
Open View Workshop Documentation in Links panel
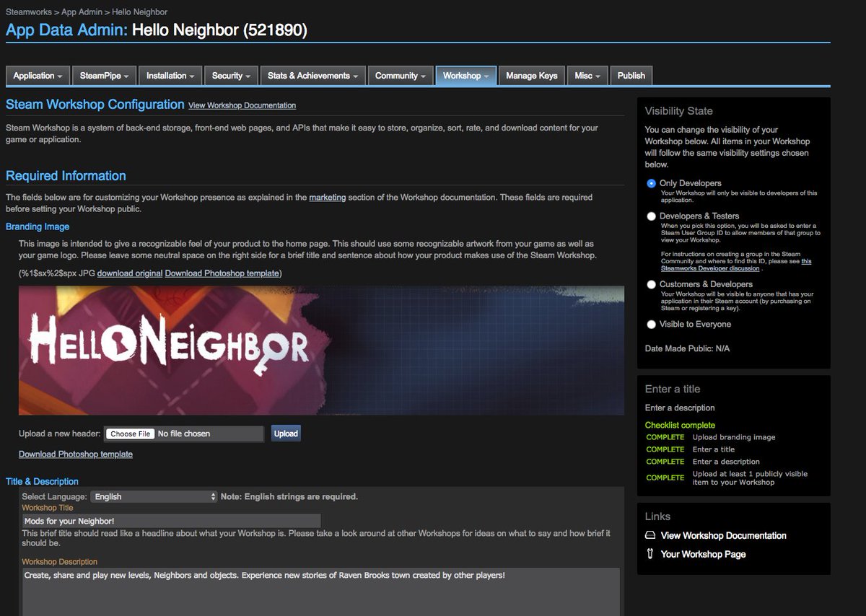tap(724, 535)
